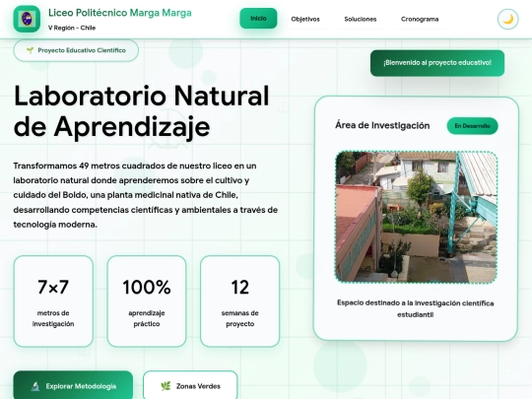
Task: Click the En Desarrollo status badge
Action: (472, 126)
